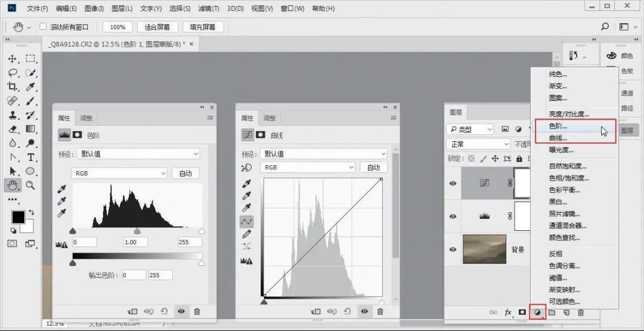Open the Levels properties panel menu
Image resolution: width=644 pixels, height=331 pixels.
[x=210, y=118]
